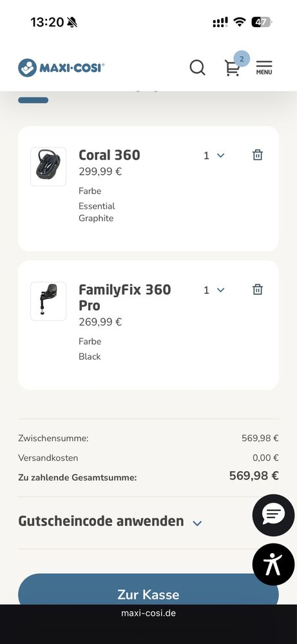Open FamilyFix 360 Pro product thumbnail
Image resolution: width=297 pixels, height=644 pixels.
tap(48, 302)
